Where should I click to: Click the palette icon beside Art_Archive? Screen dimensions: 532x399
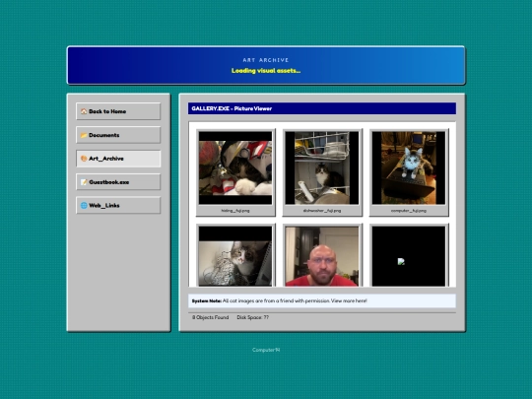(84, 159)
